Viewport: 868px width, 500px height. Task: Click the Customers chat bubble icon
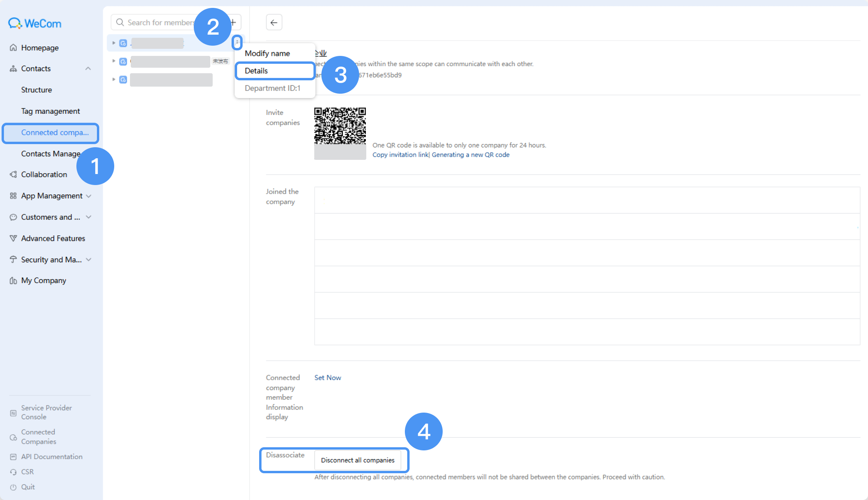click(13, 217)
